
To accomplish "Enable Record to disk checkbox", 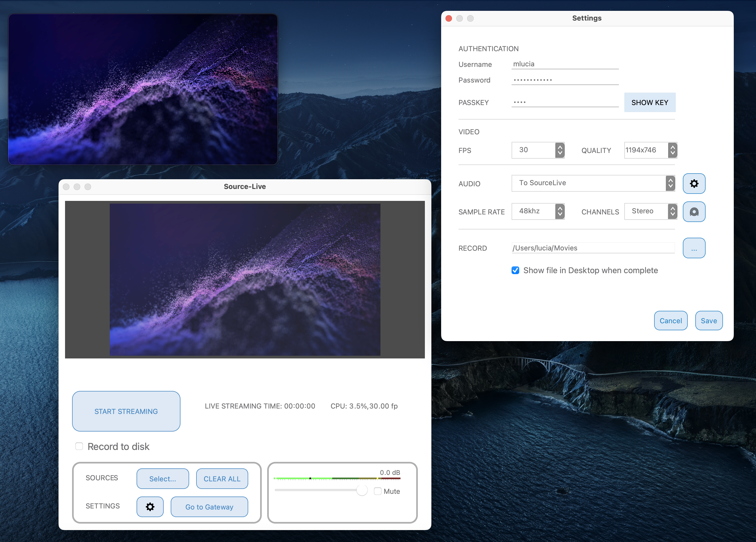I will point(79,446).
